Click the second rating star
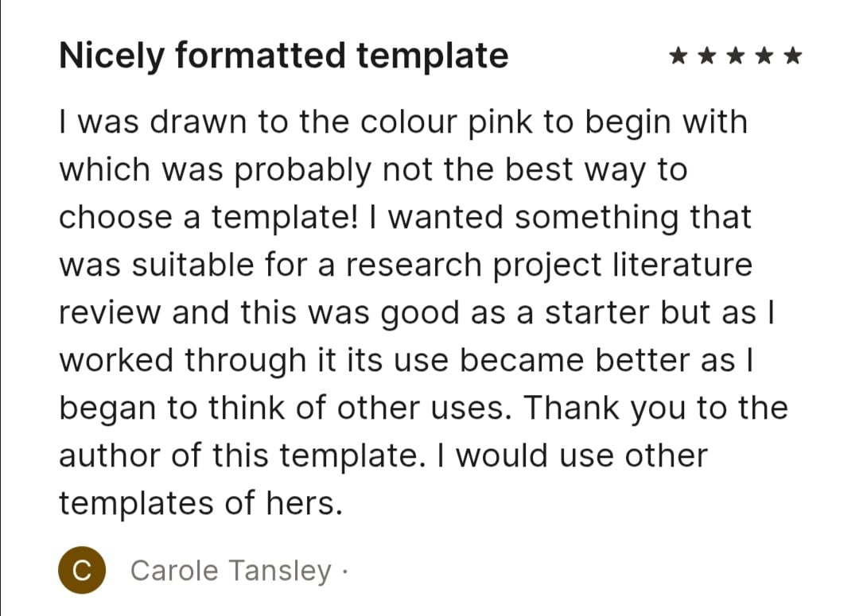The width and height of the screenshot is (859, 616). tap(707, 56)
